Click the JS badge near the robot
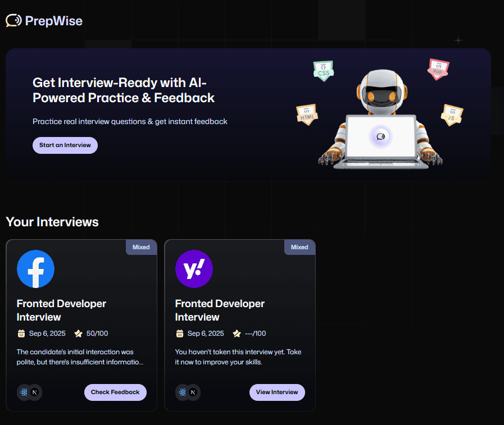Screen dimensions: 504x425 click(x=452, y=115)
